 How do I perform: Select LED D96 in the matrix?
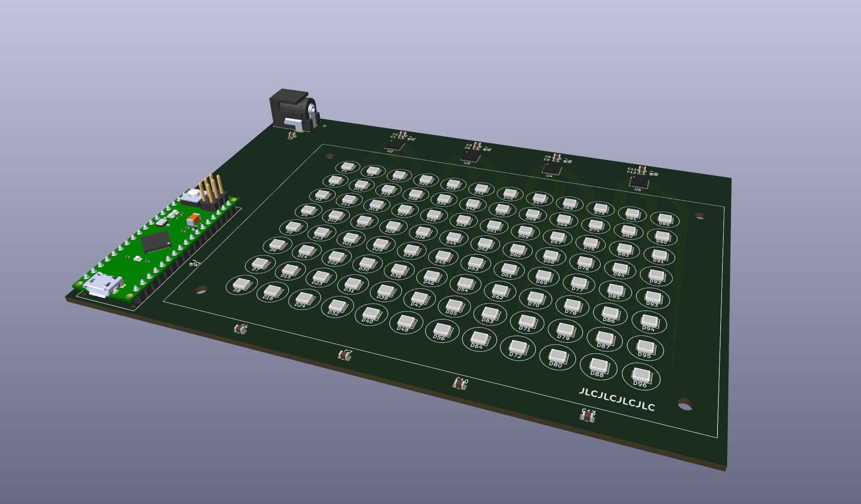pyautogui.click(x=641, y=375)
